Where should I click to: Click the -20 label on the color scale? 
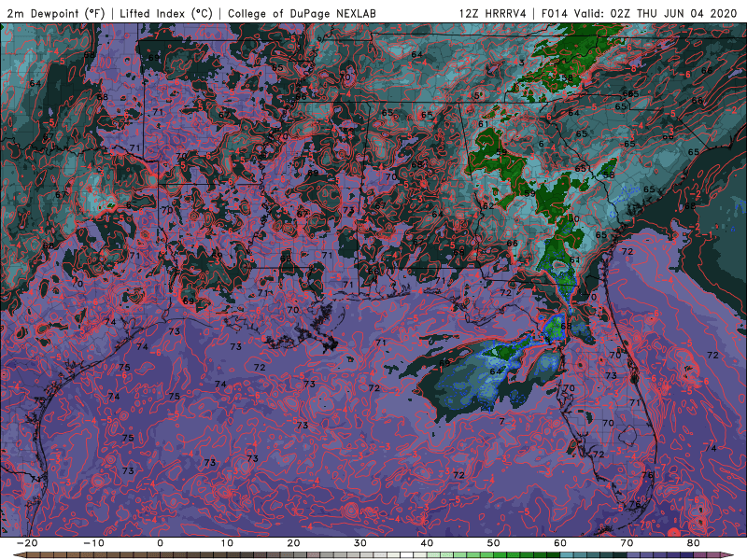(27, 543)
